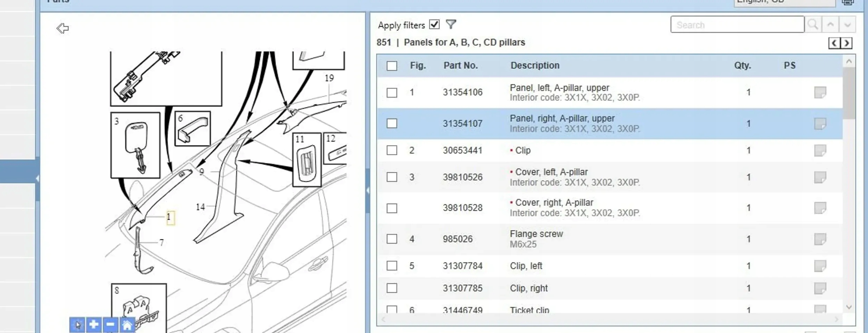Select the 'Cover, left, A-pillar' description
868x333 pixels.
click(x=552, y=172)
